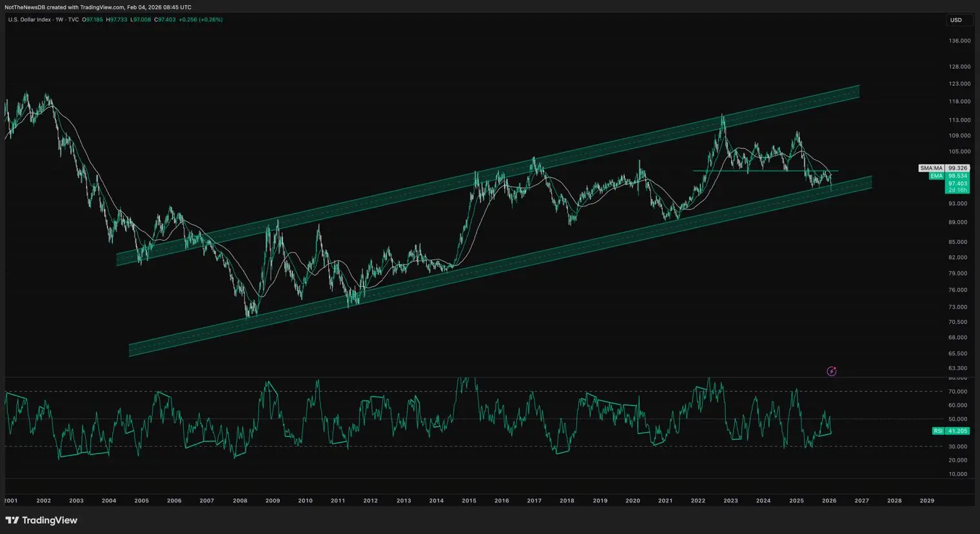Click the 98.534 EMA price tag

point(957,175)
